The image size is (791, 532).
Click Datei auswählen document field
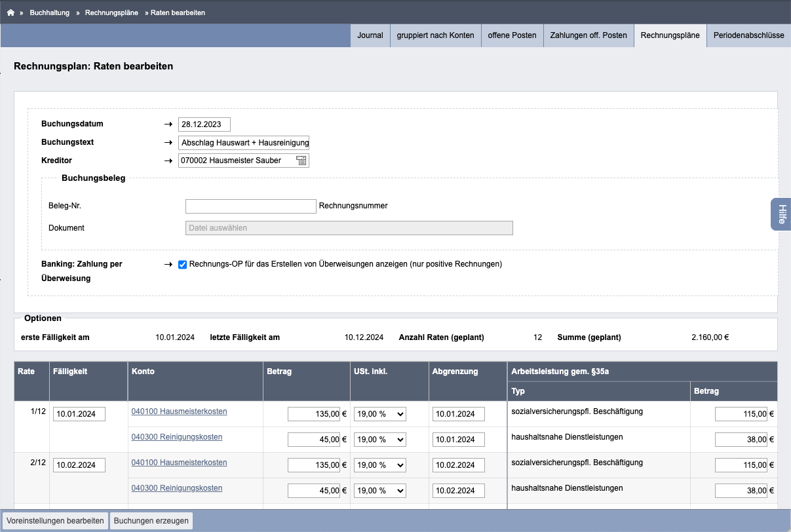(x=349, y=228)
